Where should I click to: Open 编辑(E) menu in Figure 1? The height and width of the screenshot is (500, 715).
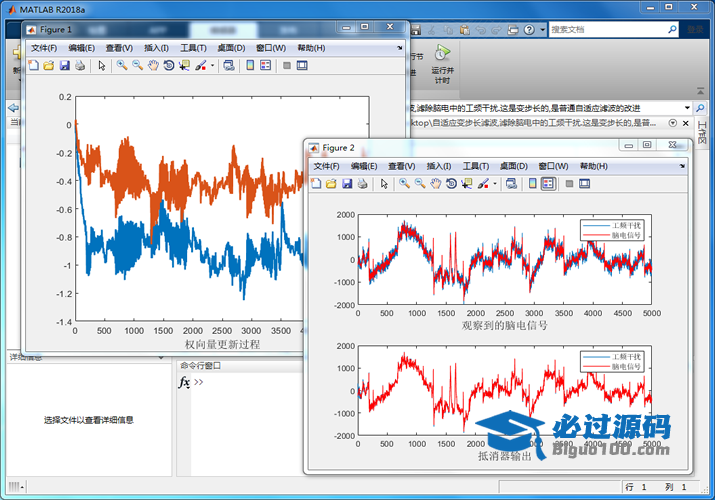tap(82, 48)
